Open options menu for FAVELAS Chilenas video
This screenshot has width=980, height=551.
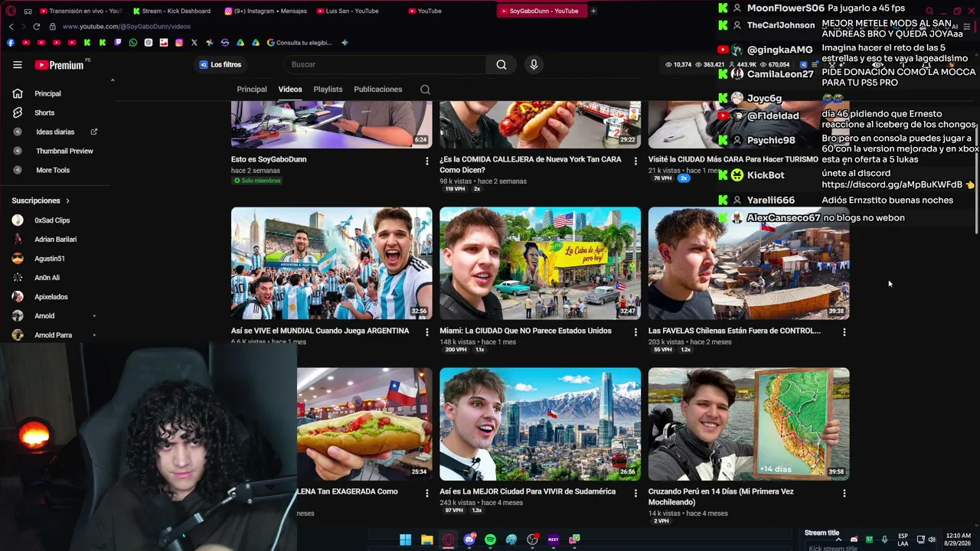[x=844, y=332]
